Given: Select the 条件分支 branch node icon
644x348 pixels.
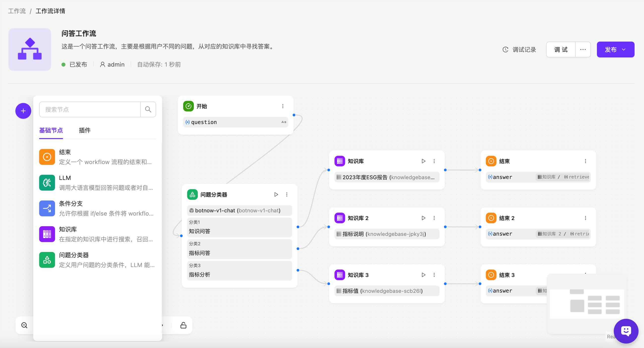Looking at the screenshot, I should point(47,208).
